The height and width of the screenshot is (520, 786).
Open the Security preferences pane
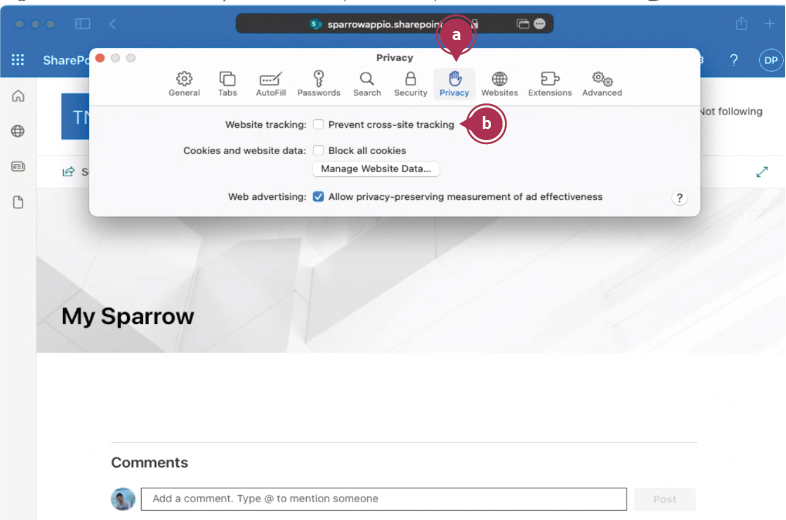coord(410,83)
